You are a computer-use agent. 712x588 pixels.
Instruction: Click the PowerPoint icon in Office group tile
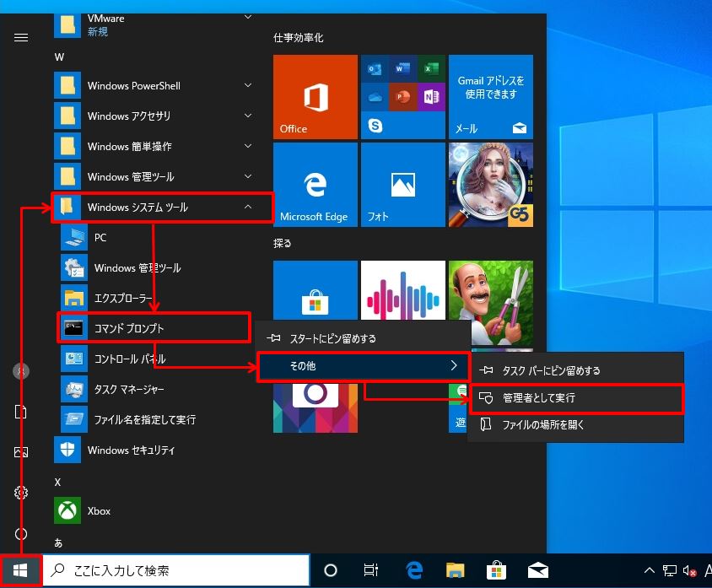pyautogui.click(x=402, y=97)
